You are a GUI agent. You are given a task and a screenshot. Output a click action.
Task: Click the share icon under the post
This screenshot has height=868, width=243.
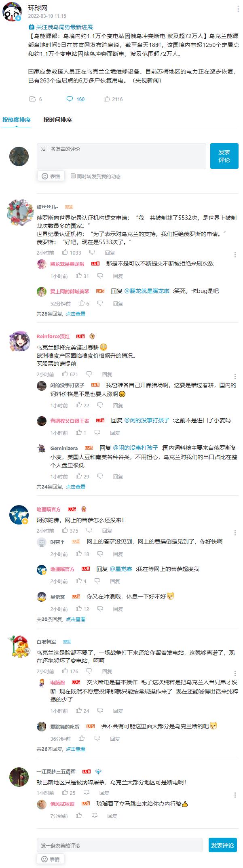click(32, 99)
